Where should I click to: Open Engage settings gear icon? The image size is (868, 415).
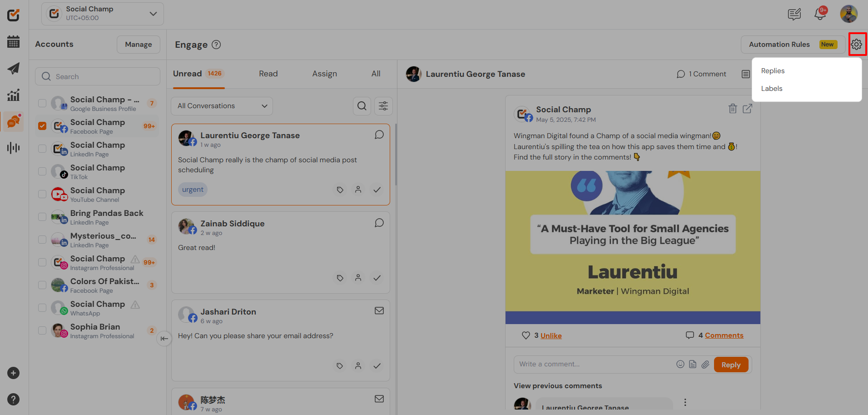tap(856, 44)
